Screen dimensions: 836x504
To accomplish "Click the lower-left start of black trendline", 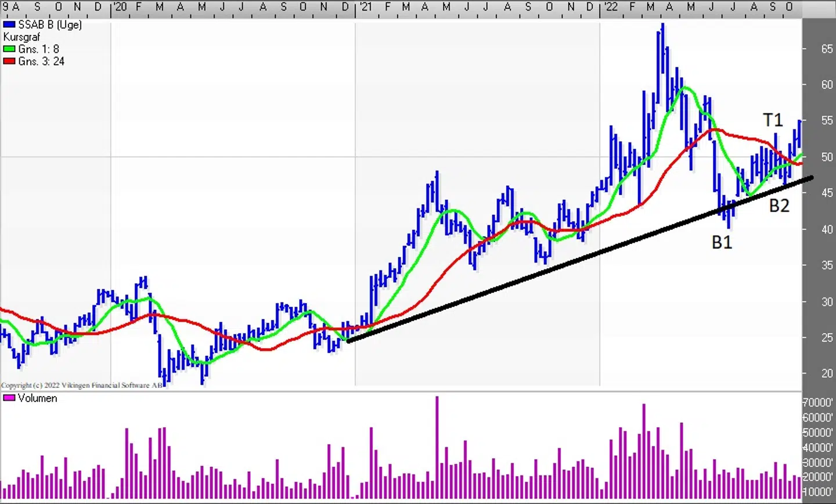I will tap(349, 341).
